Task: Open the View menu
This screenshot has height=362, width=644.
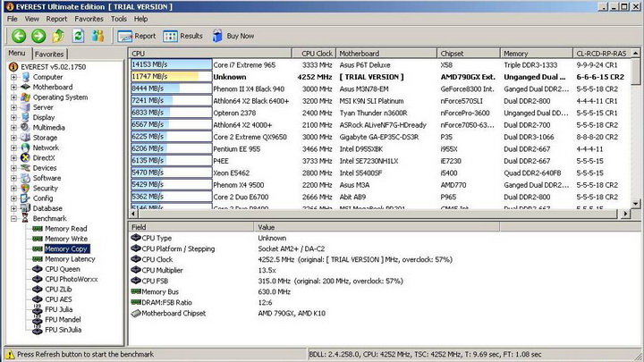Action: tap(31, 19)
